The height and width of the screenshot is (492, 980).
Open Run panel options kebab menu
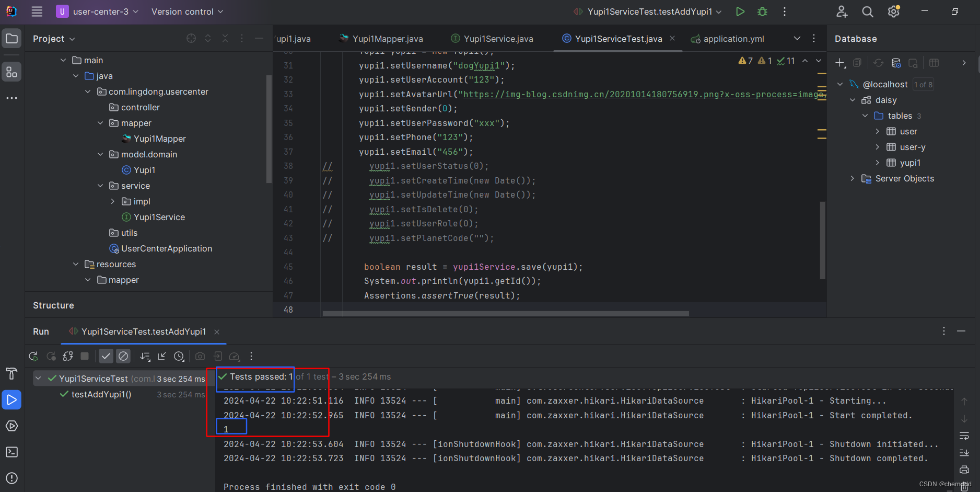click(943, 331)
